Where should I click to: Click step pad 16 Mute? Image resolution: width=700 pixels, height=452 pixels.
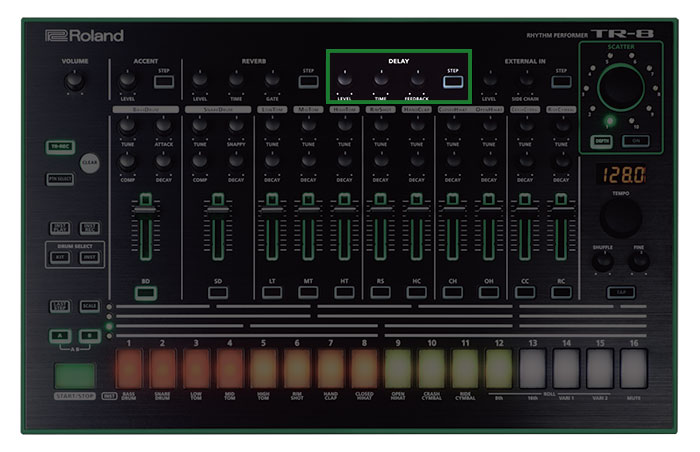coord(633,368)
